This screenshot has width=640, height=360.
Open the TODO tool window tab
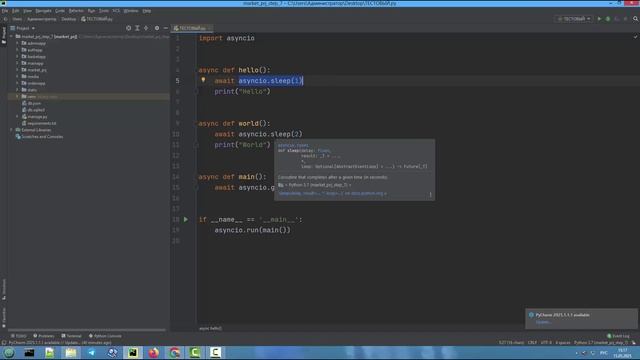pos(19,336)
